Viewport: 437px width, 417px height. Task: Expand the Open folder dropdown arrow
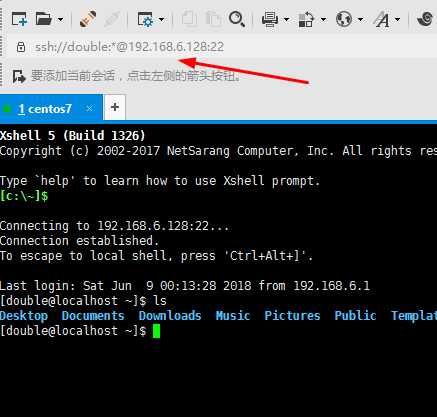click(x=61, y=19)
